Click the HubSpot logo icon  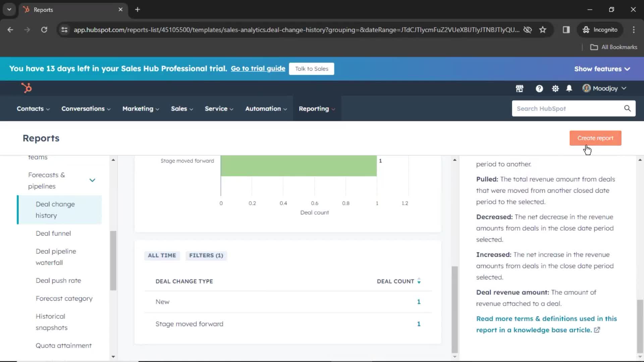[x=26, y=88]
